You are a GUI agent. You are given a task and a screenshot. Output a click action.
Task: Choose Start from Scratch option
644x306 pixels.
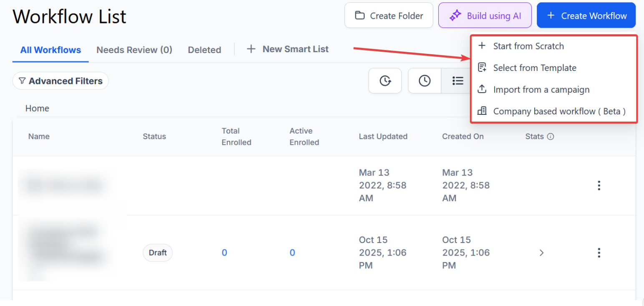click(x=528, y=46)
